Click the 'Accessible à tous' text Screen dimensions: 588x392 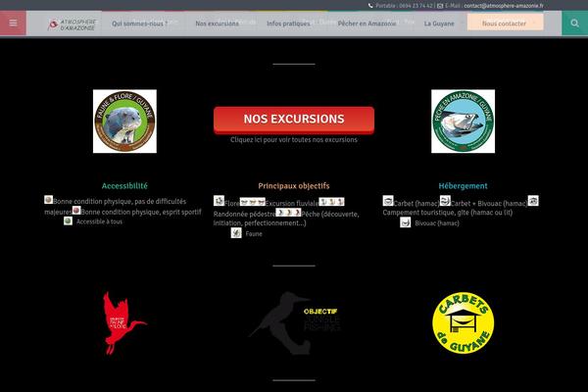[x=99, y=221]
